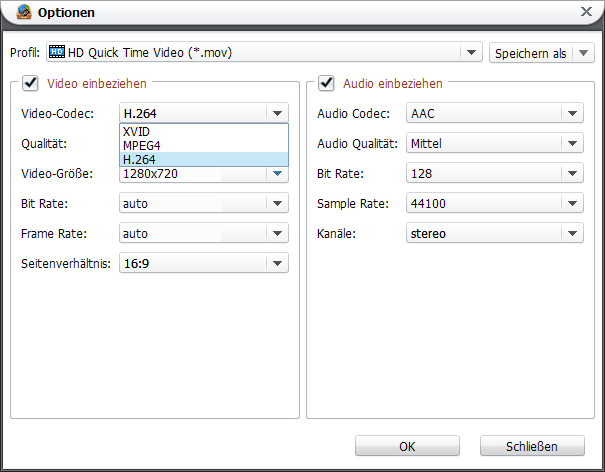Toggle the Audio einbeziehen checkbox
This screenshot has height=472, width=605.
tap(325, 84)
